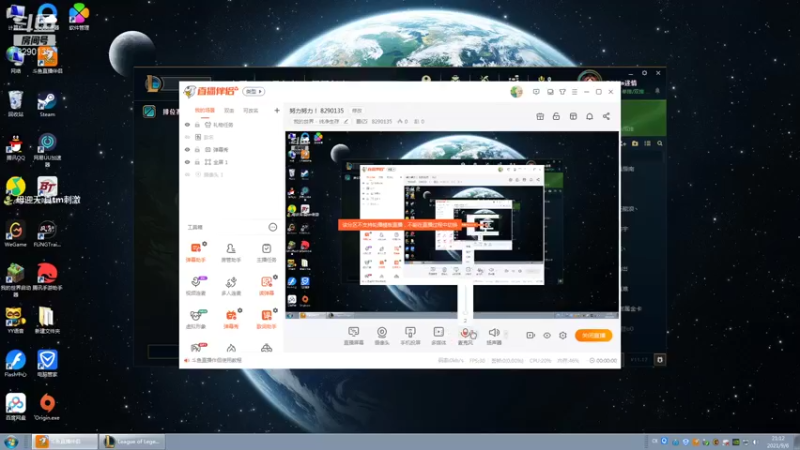Click the 麦克风 microphone icon
Image resolution: width=800 pixels, height=450 pixels.
click(465, 333)
